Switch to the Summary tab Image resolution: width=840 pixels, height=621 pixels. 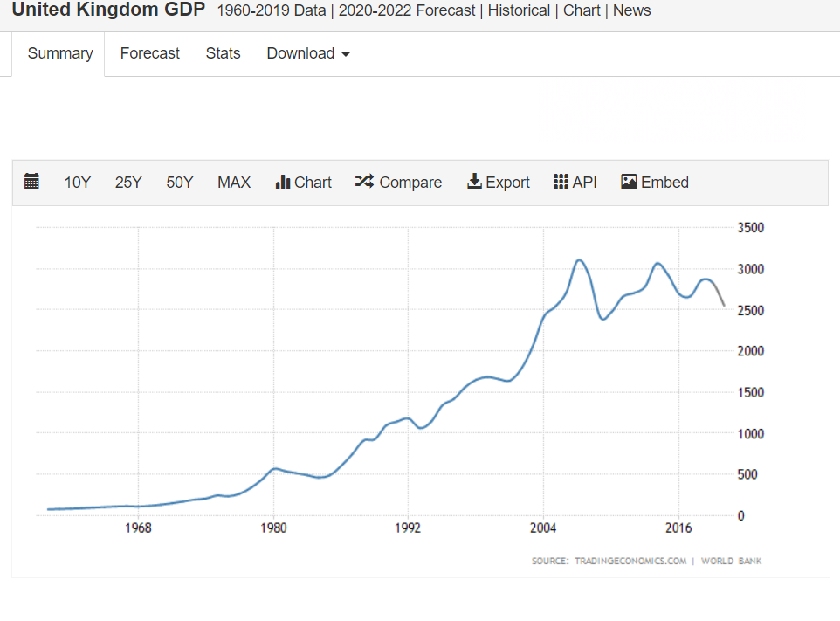(x=60, y=53)
